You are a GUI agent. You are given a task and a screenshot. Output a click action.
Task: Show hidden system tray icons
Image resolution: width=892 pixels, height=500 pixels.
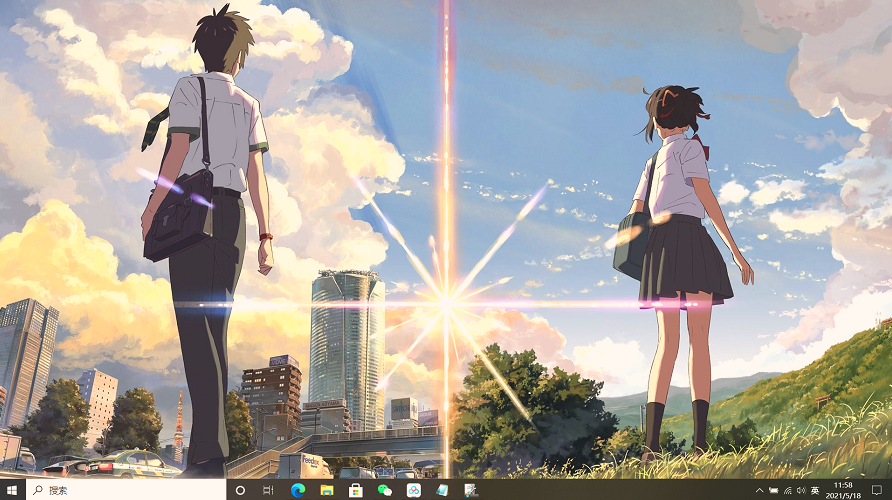[x=759, y=490]
